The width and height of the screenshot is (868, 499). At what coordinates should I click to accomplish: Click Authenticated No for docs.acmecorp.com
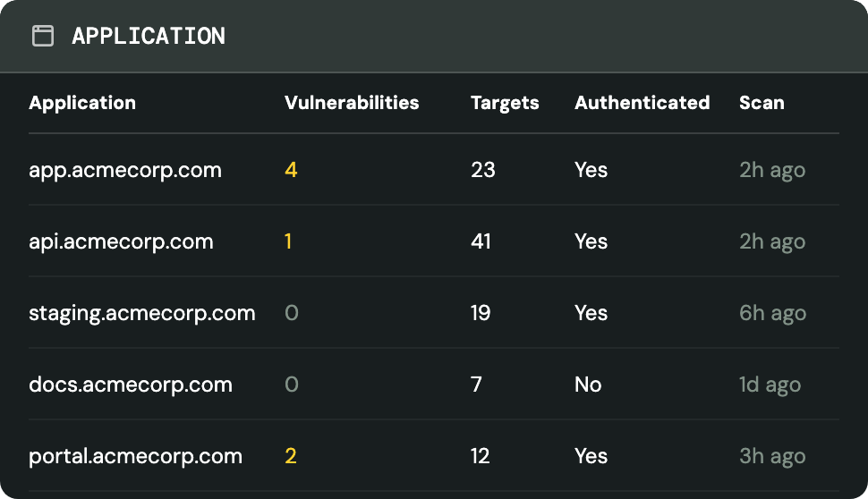tap(588, 384)
